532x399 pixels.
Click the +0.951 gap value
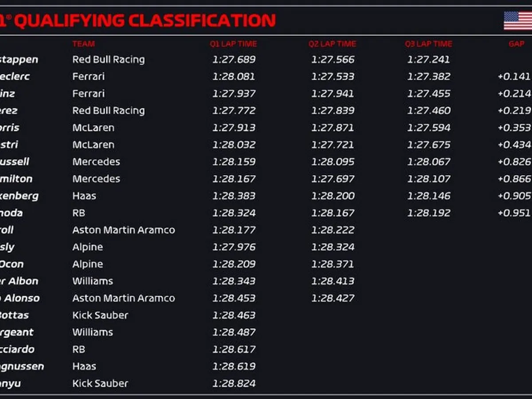(x=513, y=213)
